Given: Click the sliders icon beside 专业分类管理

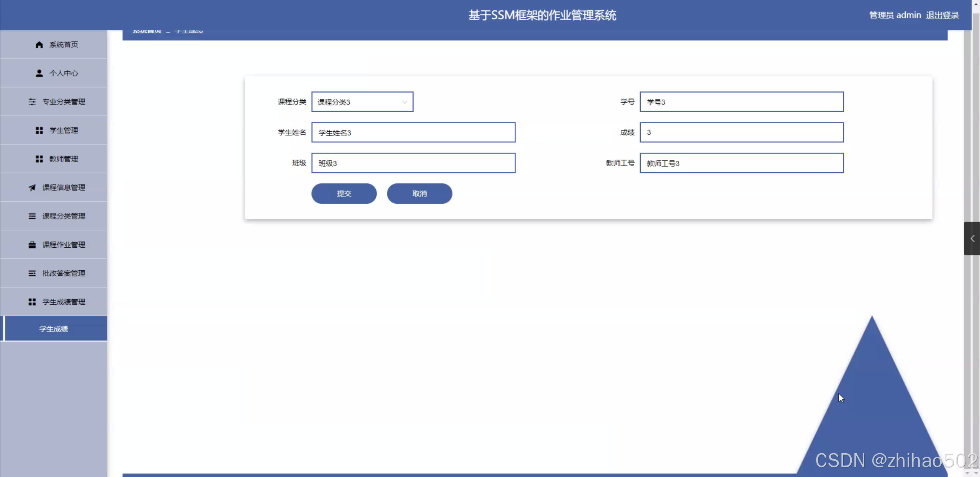Looking at the screenshot, I should point(32,102).
